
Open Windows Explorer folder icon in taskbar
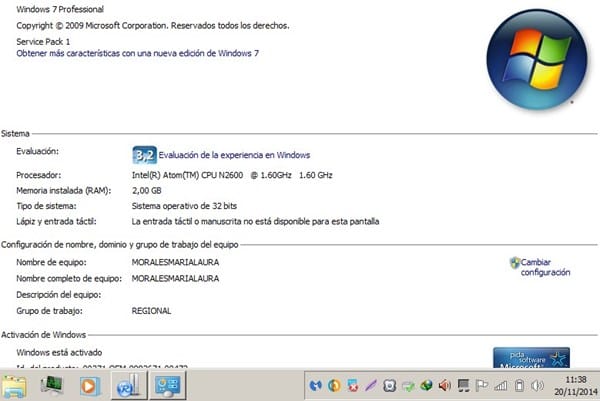(15, 386)
